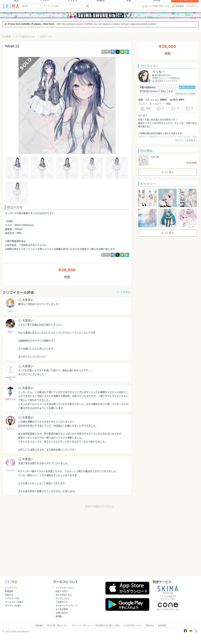
Task: Click ログイン in the header
Action: coord(192,6)
